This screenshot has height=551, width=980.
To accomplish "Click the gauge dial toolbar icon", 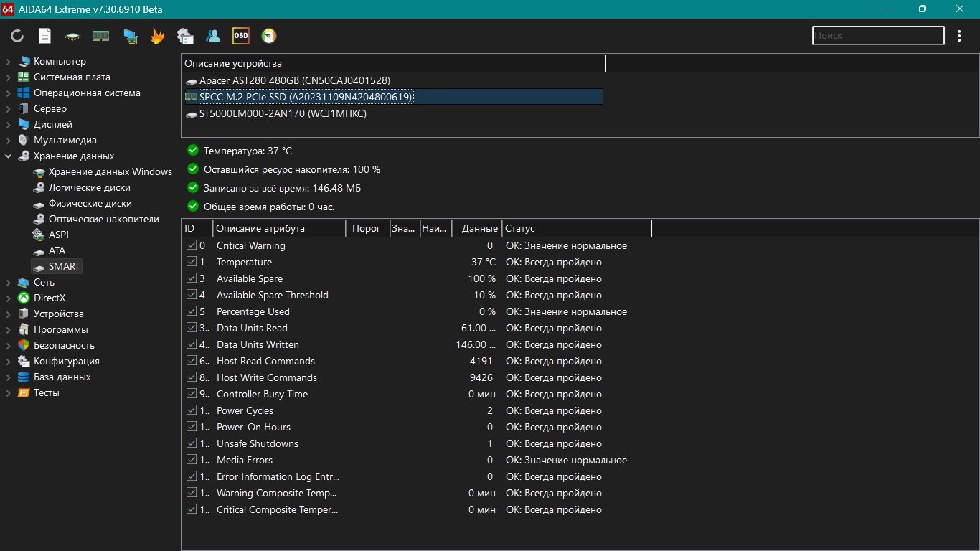I will (x=269, y=36).
